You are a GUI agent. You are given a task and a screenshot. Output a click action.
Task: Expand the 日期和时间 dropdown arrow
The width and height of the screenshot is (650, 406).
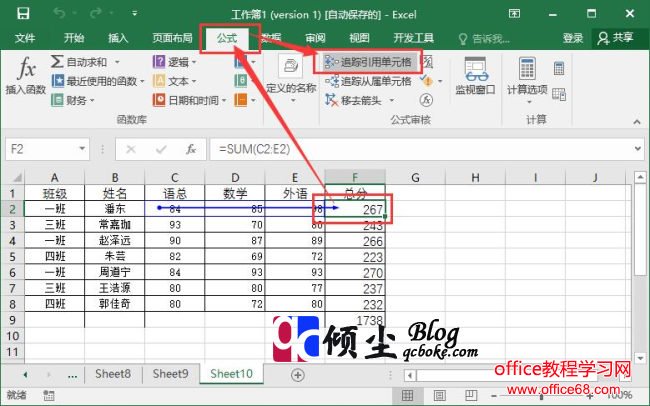point(224,100)
